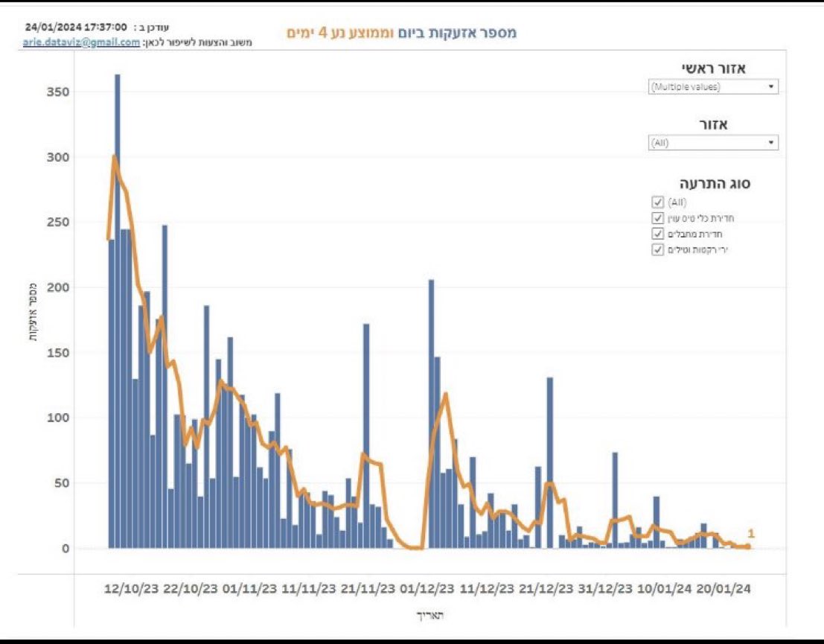Click the orange "1" label at line end
This screenshot has width=824, height=644.
(751, 533)
